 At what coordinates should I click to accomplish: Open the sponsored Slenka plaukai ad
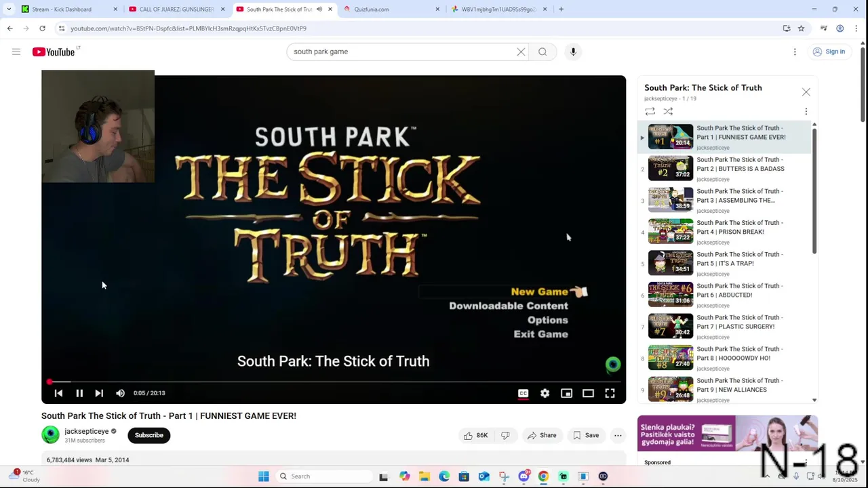tap(727, 433)
